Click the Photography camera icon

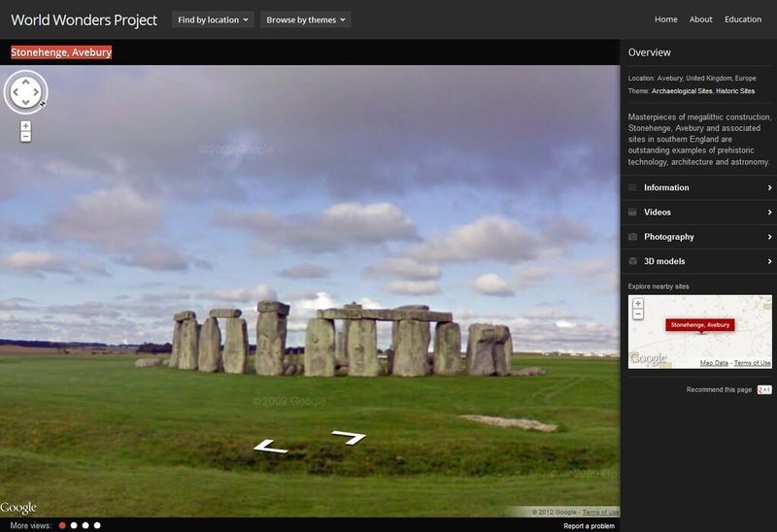point(632,237)
